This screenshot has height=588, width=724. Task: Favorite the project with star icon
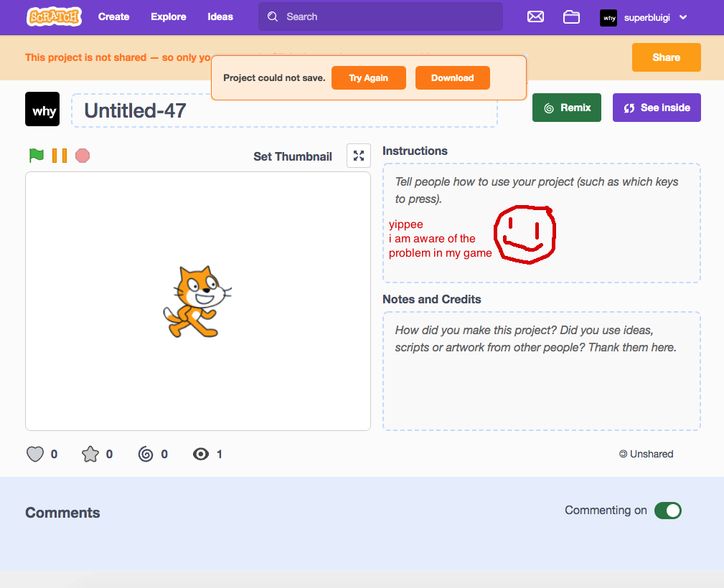(x=90, y=454)
